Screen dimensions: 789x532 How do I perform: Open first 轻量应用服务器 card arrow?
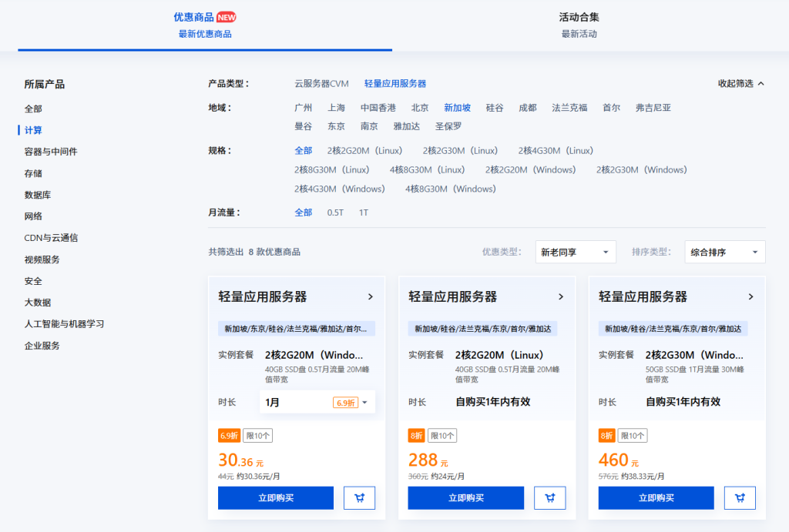pyautogui.click(x=371, y=296)
